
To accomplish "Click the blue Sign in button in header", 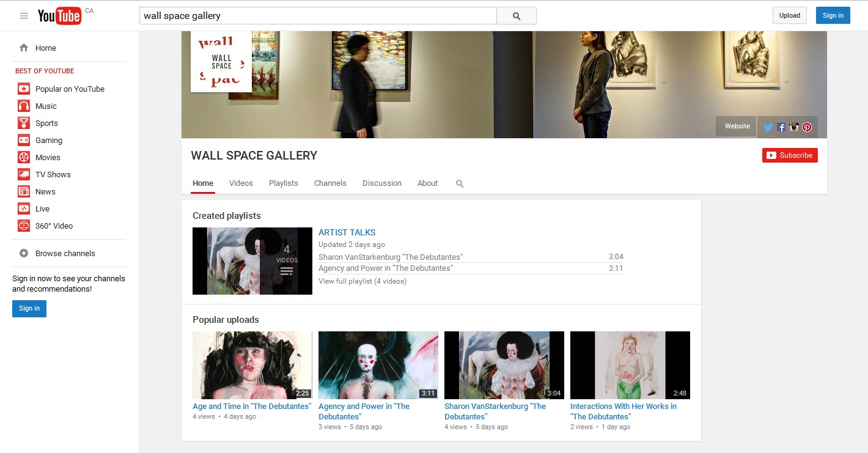I will (833, 15).
